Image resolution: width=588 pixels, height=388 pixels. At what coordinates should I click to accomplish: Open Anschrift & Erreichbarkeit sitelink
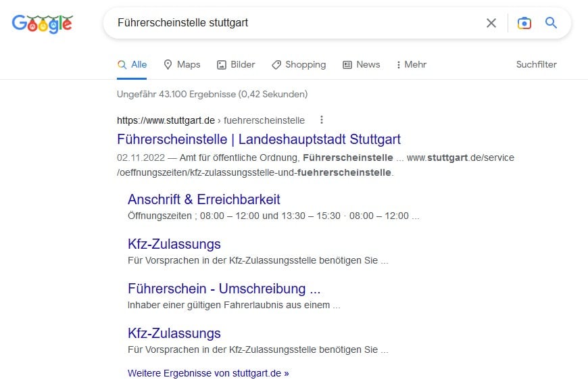click(203, 199)
